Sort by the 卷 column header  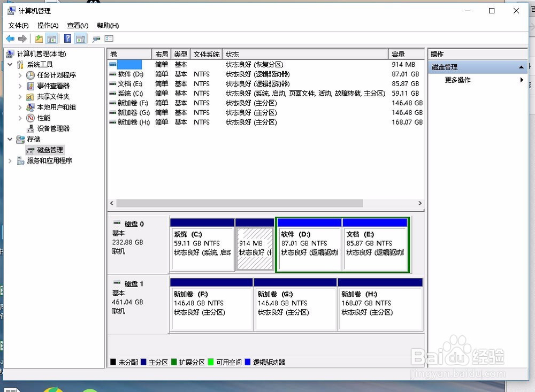click(x=129, y=54)
